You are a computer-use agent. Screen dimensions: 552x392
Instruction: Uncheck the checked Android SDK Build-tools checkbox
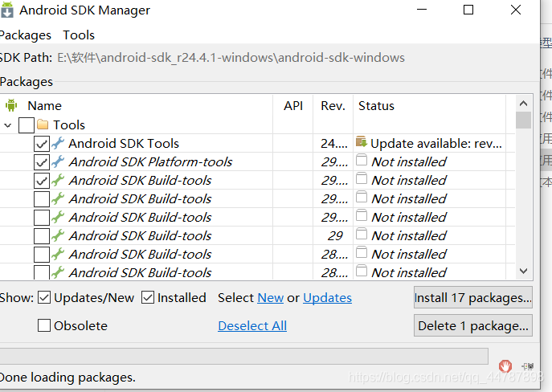pos(42,181)
